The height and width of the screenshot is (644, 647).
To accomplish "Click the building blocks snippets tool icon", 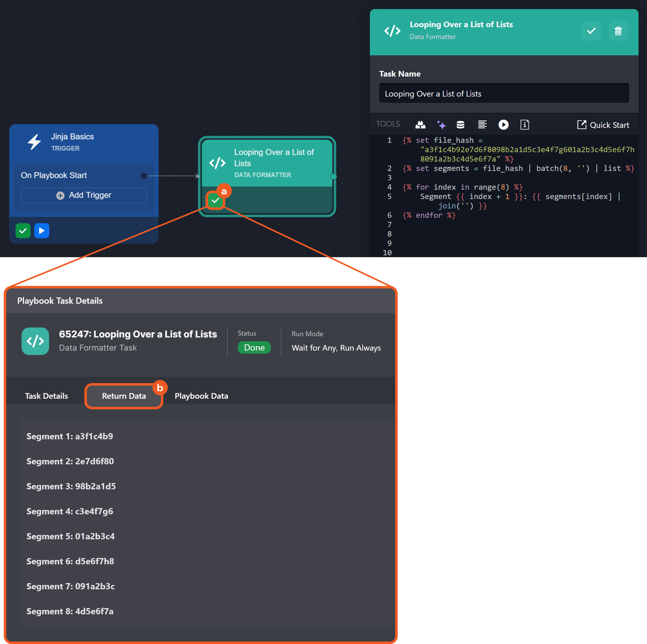I will [420, 125].
